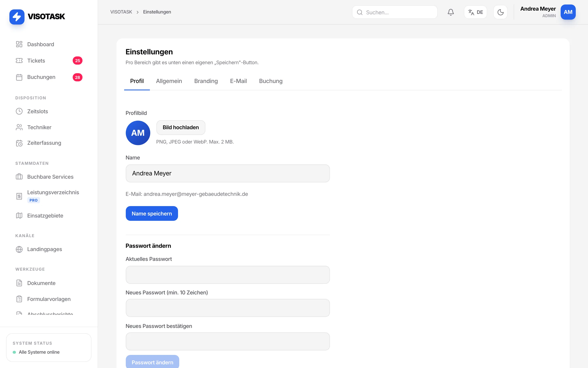Click the VISOTASK lightning bolt logo
588x368 pixels.
17,17
